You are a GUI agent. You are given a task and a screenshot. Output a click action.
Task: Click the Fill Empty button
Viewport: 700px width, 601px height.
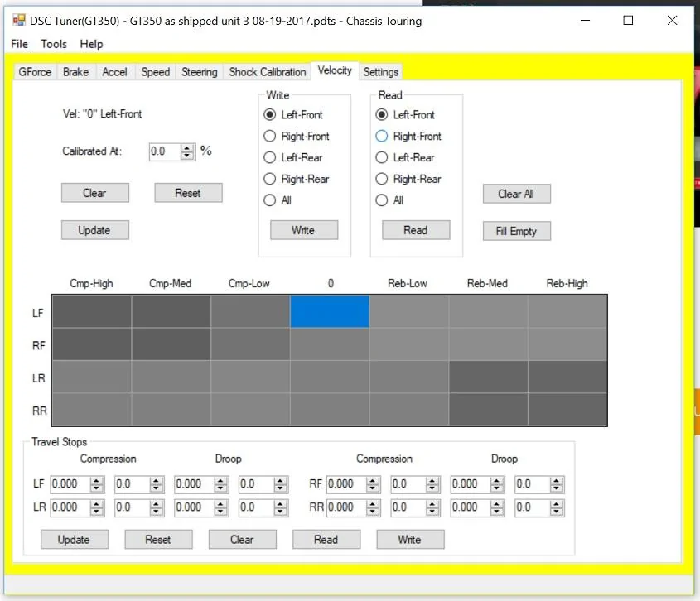(x=517, y=231)
